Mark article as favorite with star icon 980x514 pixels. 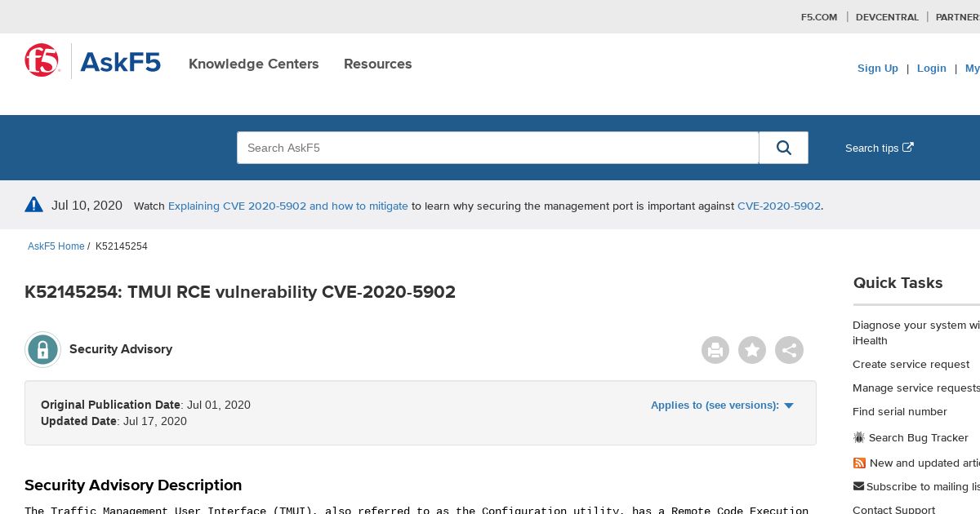(x=752, y=351)
